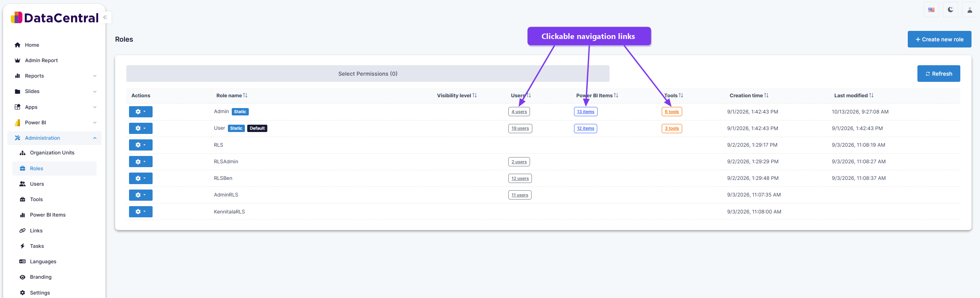Sort table by Last modified column

point(854,96)
